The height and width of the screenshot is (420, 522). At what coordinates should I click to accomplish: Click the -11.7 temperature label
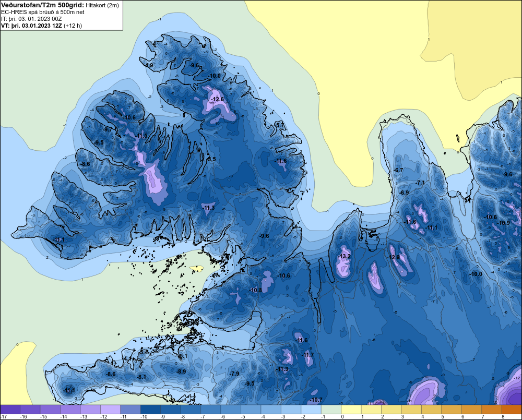click(x=307, y=355)
